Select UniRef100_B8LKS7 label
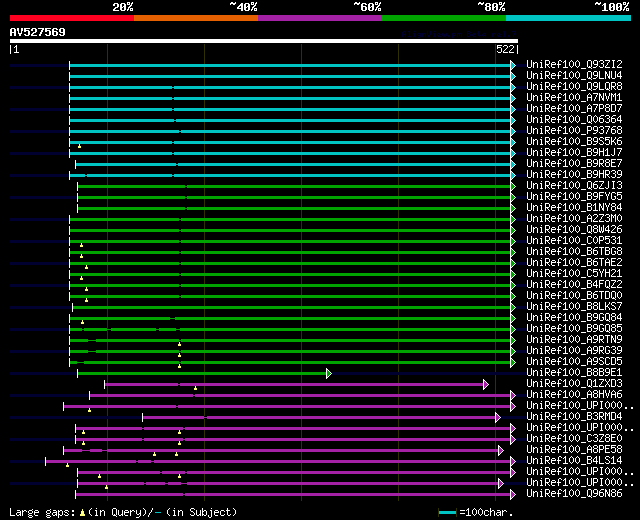The width and height of the screenshot is (640, 520). [574, 307]
